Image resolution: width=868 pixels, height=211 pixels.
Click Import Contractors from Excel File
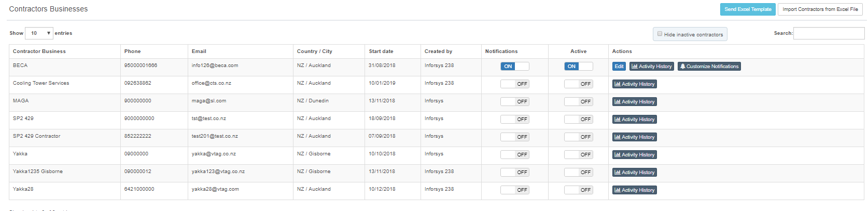tap(820, 9)
